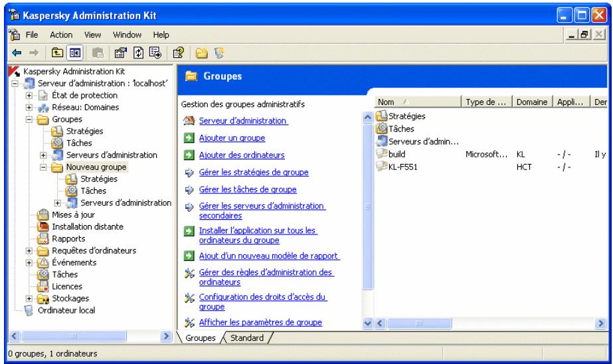Select the Licences tree icon
This screenshot has width=613, height=364.
pyautogui.click(x=43, y=286)
